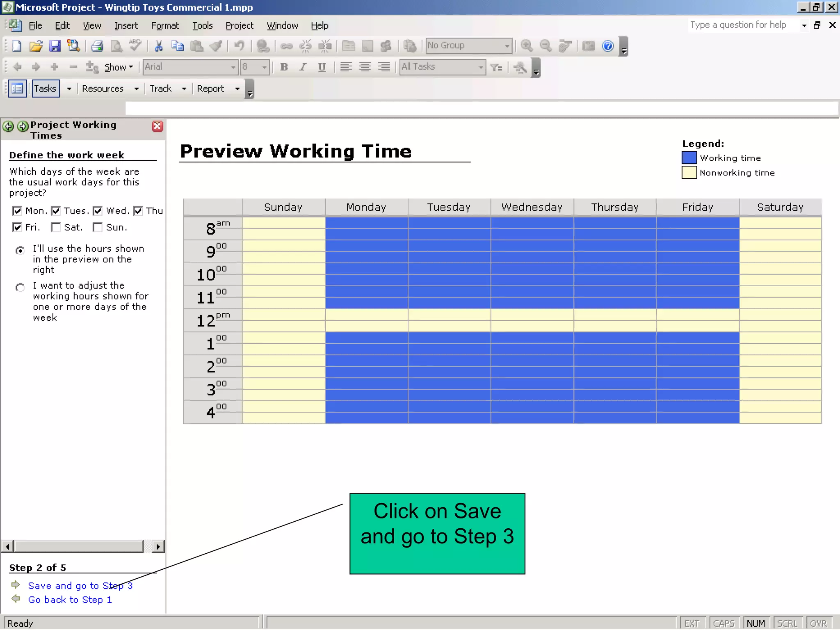Viewport: 840px width, 630px height.
Task: Click the Cut scissors icon
Action: click(x=159, y=46)
